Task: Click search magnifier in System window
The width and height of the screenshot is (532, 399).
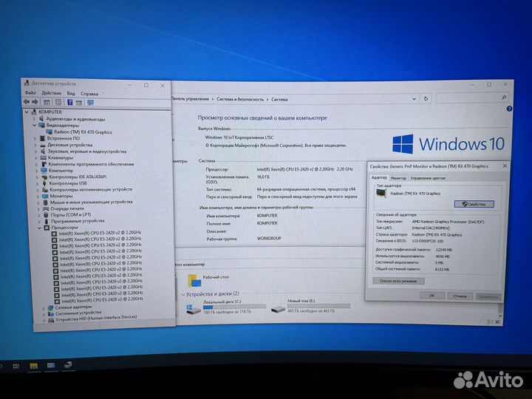Action: [504, 98]
